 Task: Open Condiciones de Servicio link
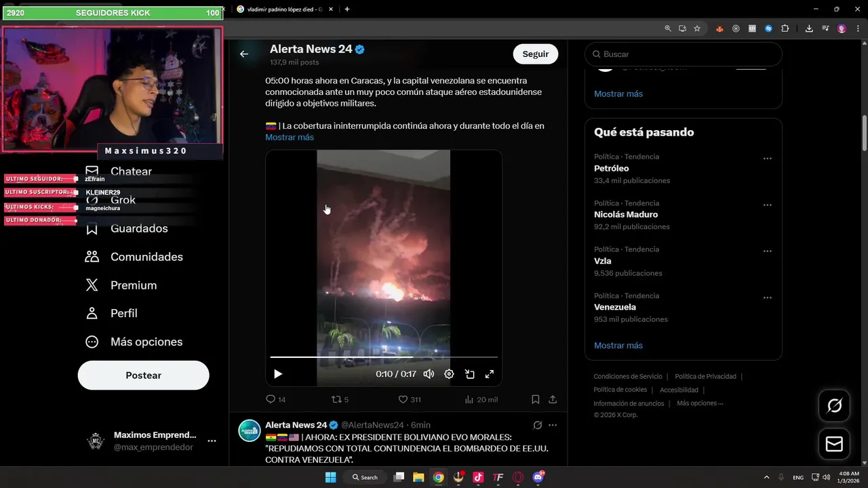pyautogui.click(x=628, y=377)
